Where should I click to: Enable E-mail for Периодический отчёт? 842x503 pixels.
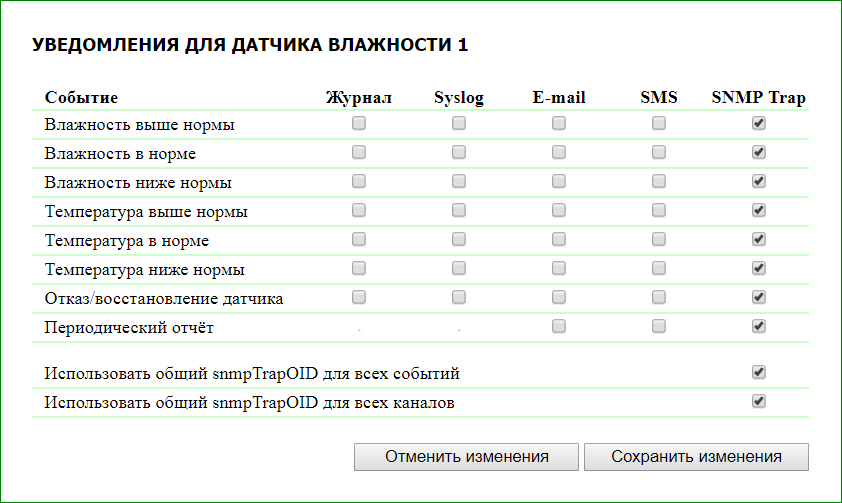tap(559, 326)
